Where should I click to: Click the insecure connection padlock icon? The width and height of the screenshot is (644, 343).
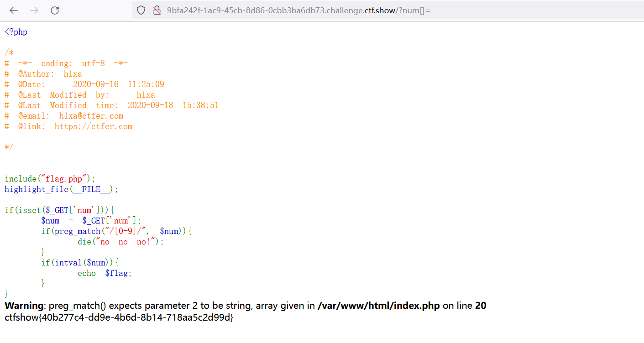click(x=157, y=10)
